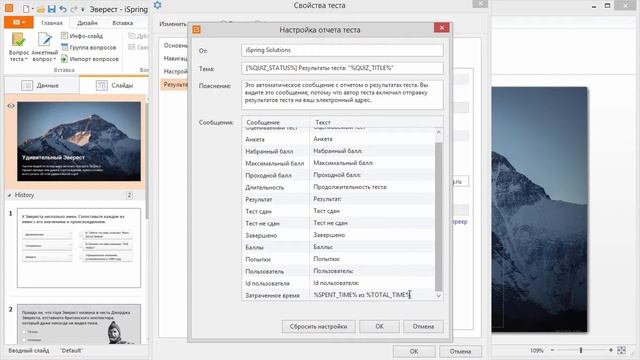This screenshot has height=360, width=640.
Task: Switch to the Слайды view tab
Action: 113,85
